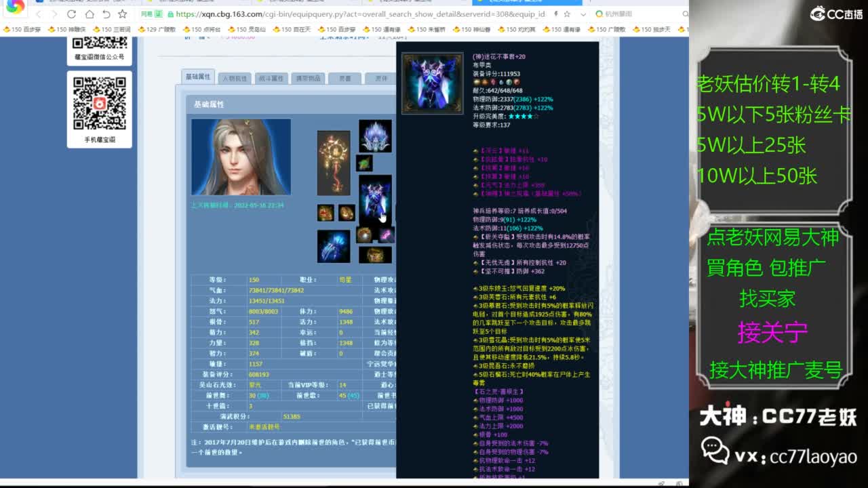Image resolution: width=868 pixels, height=488 pixels.
Task: Select the golden belt equipment icon at bottom
Action: [375, 255]
